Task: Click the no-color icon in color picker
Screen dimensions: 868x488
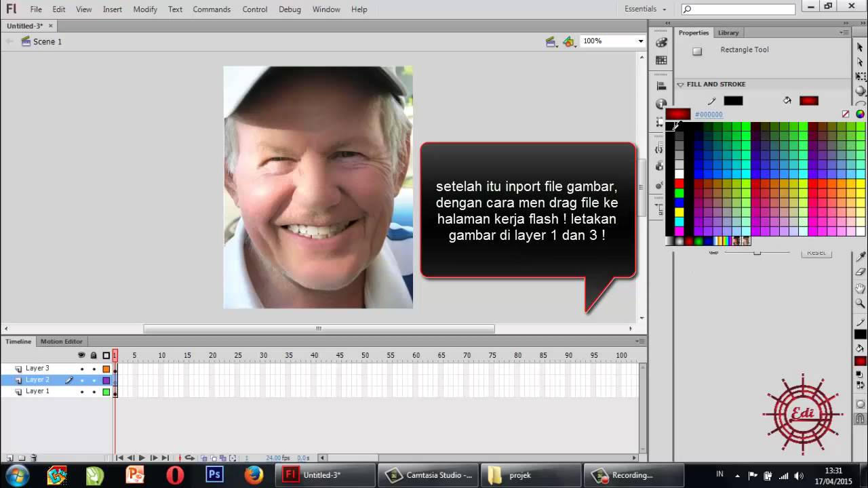Action: (x=846, y=115)
